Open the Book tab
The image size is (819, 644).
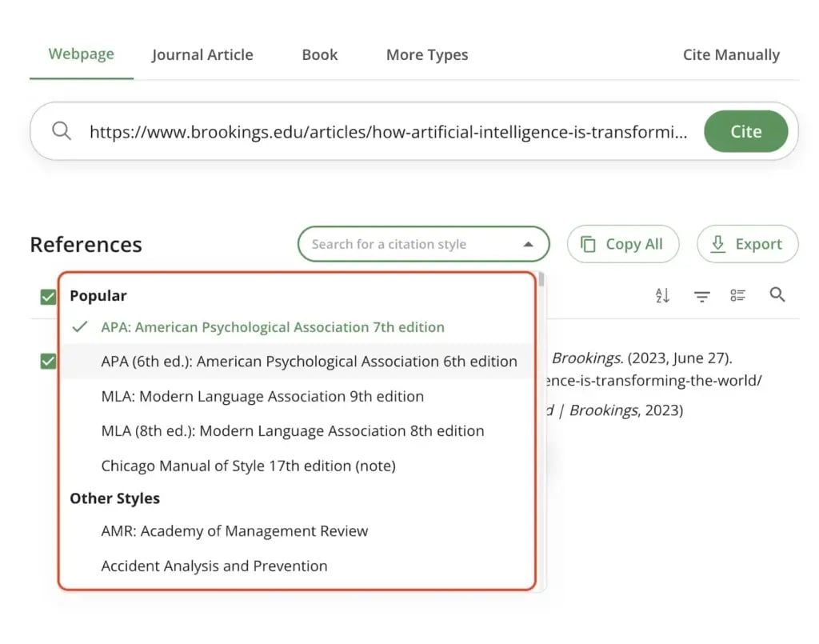(320, 55)
